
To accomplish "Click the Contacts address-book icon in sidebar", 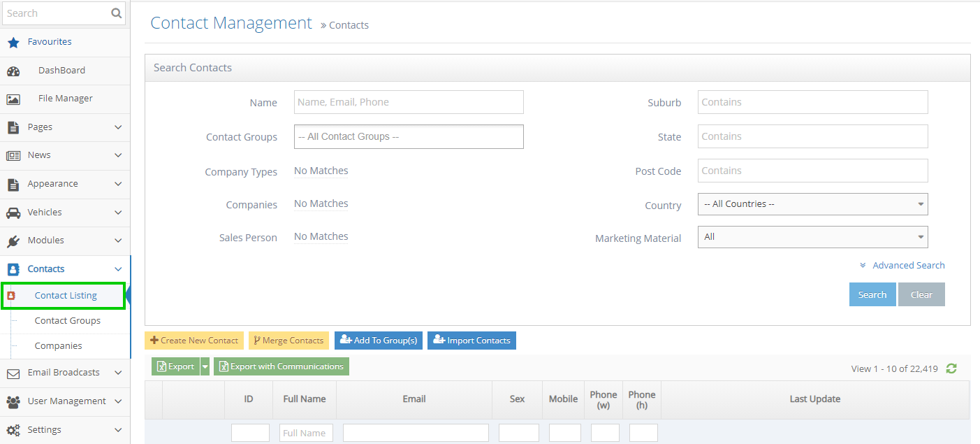I will [14, 268].
